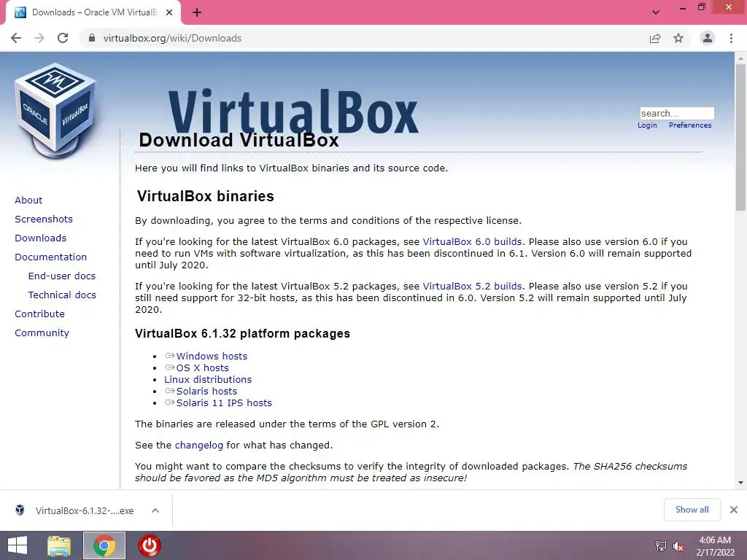
Task: Click Show all downloads button
Action: (692, 510)
